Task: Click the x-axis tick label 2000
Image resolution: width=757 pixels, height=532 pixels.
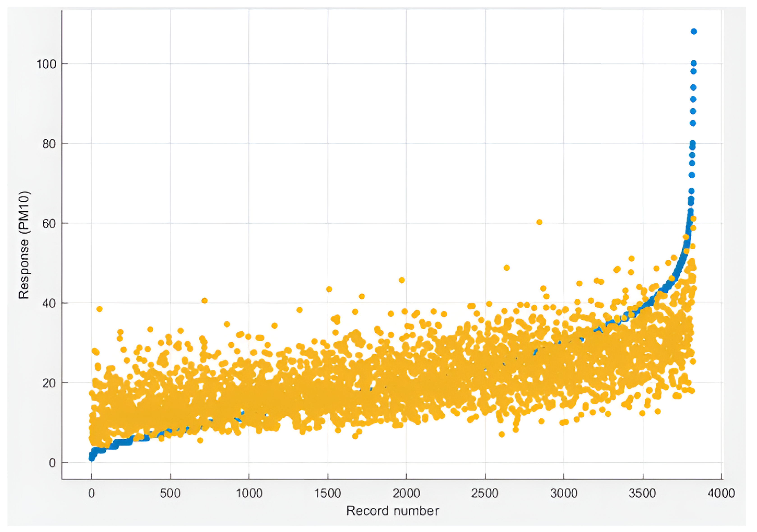Action: coord(406,493)
